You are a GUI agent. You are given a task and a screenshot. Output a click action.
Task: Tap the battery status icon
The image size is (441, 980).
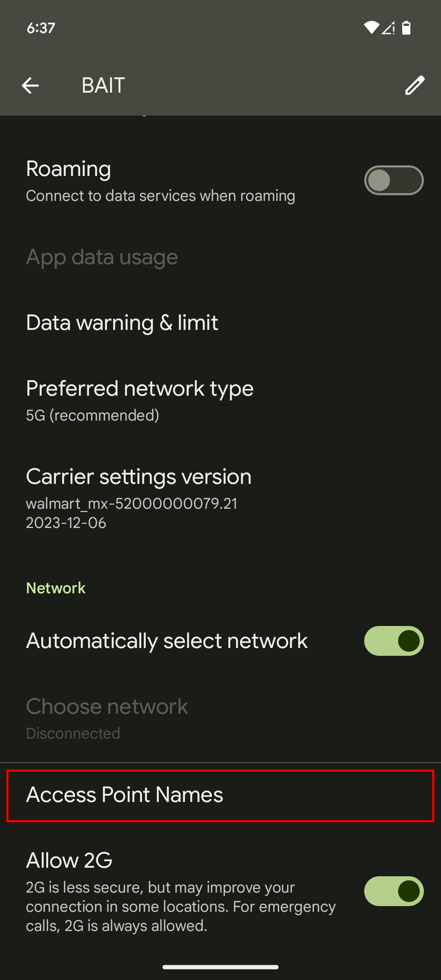pyautogui.click(x=406, y=28)
